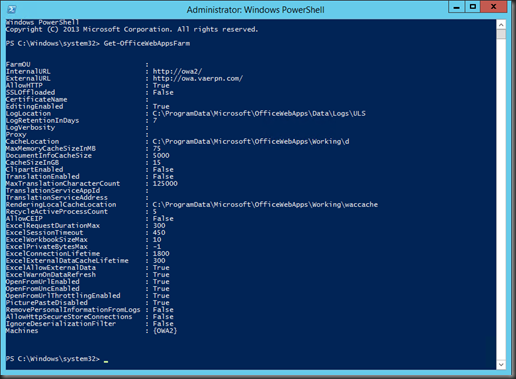
Task: Click the TranslationServiceAppId property name
Action: pyautogui.click(x=53, y=190)
